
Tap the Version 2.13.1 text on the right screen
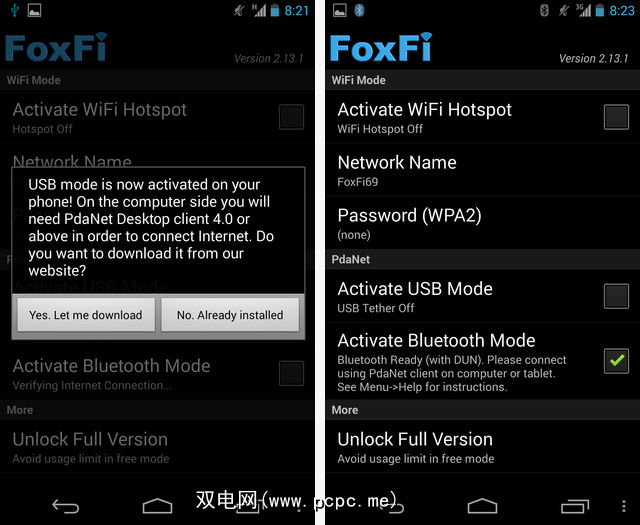pyautogui.click(x=593, y=58)
